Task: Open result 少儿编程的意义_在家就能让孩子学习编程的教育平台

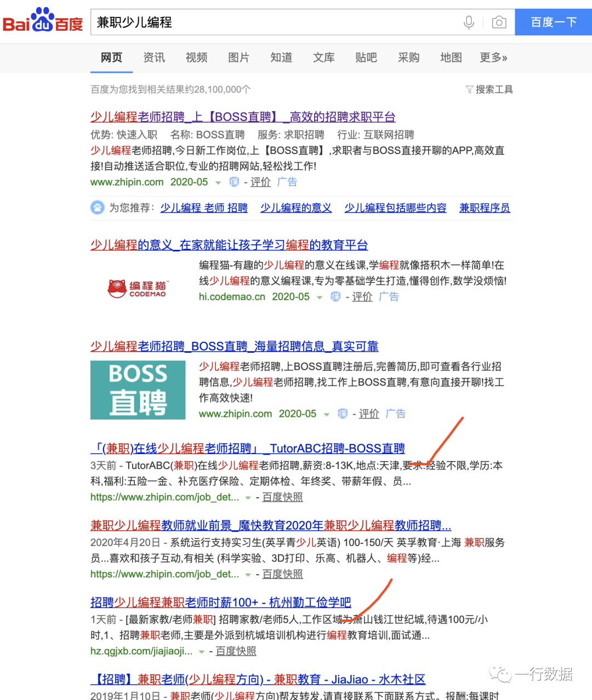Action: 229,245
